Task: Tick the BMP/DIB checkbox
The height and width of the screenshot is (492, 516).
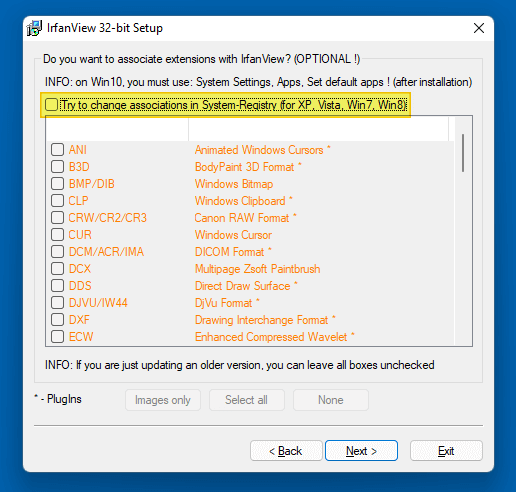Action: (x=57, y=184)
